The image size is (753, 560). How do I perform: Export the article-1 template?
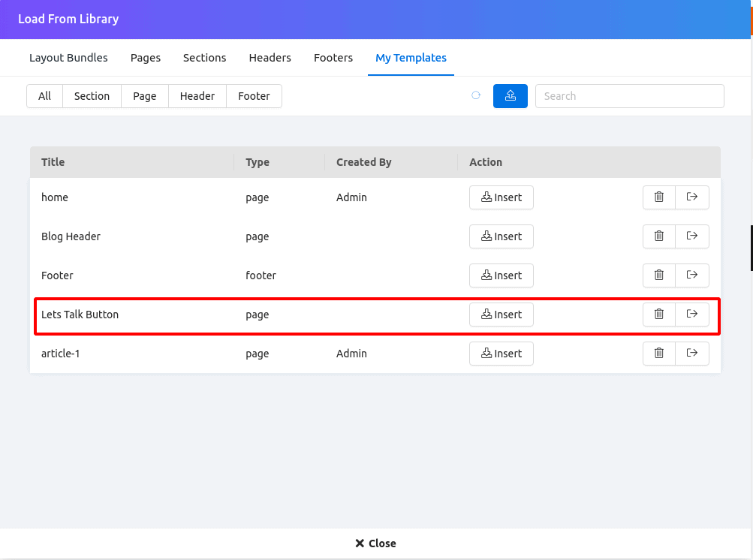[x=692, y=354]
